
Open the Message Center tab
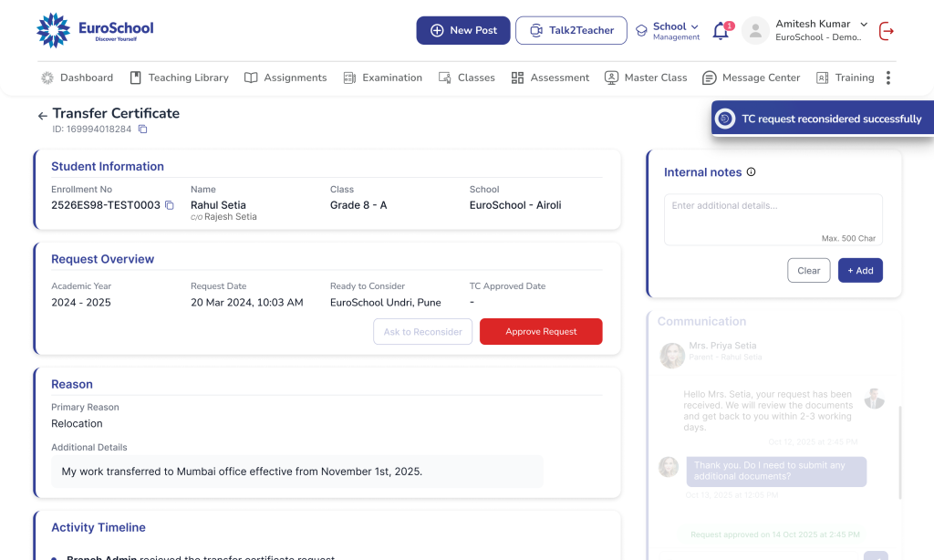(x=751, y=78)
